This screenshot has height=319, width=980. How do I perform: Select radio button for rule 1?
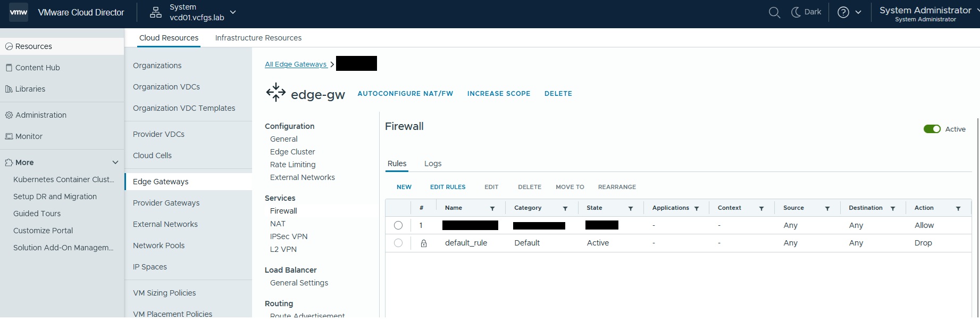coord(398,225)
